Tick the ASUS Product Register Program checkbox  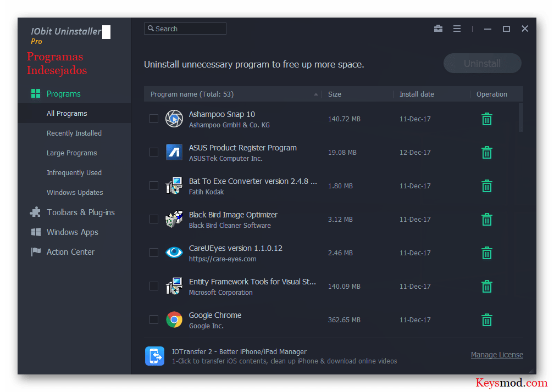coord(154,152)
